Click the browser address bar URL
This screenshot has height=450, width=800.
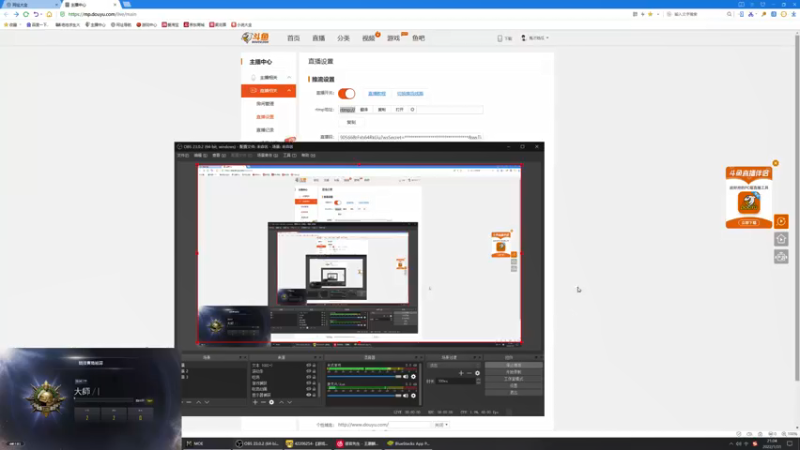102,14
